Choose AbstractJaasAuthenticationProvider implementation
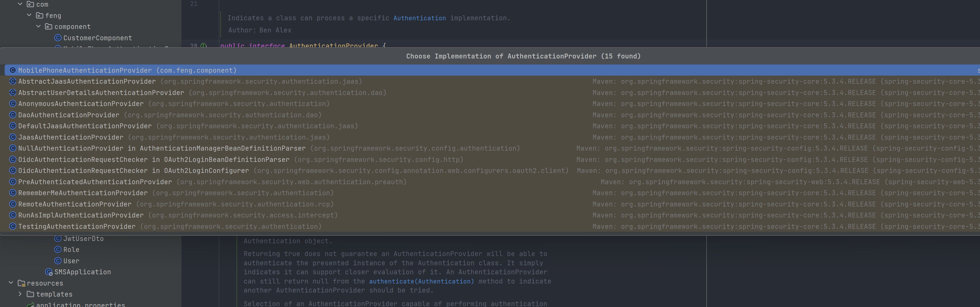Image resolution: width=980 pixels, height=307 pixels. point(492,81)
